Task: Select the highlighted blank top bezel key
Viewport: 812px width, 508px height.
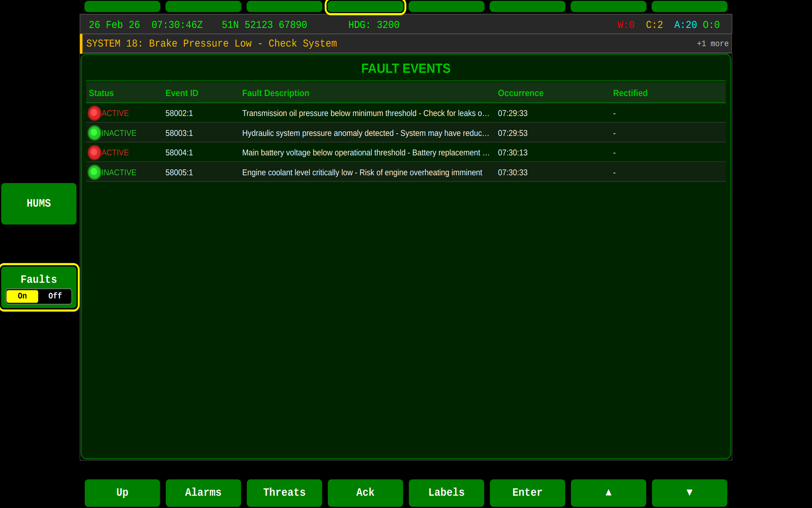Action: point(365,6)
